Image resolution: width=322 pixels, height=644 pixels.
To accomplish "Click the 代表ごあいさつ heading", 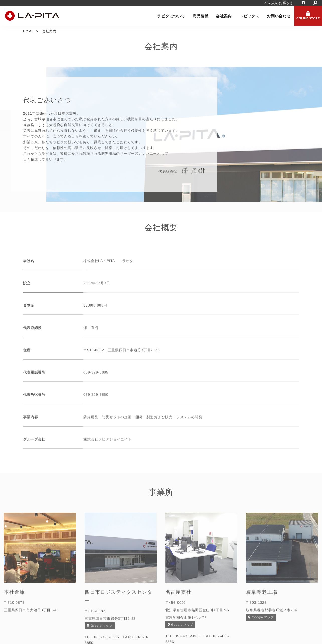I will 47,100.
